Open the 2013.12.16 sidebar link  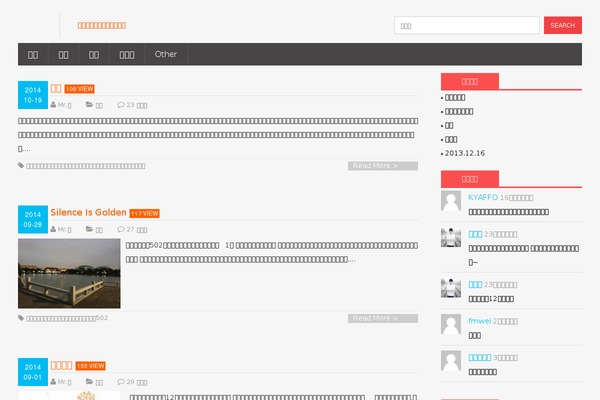tap(465, 153)
